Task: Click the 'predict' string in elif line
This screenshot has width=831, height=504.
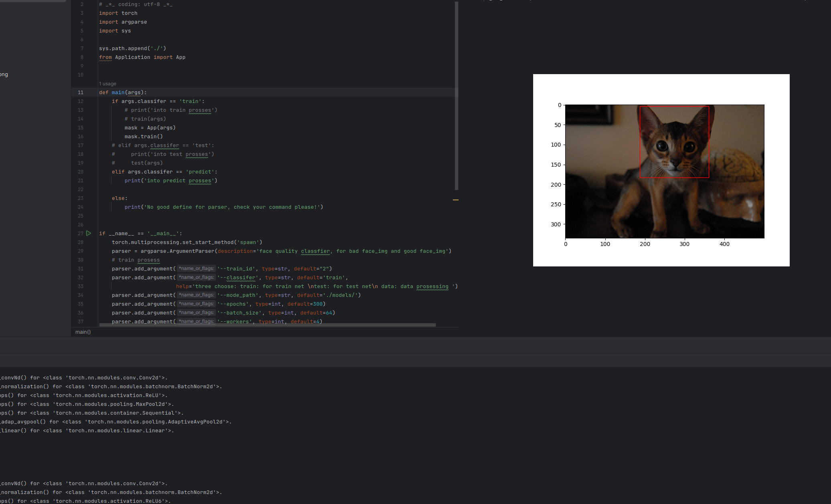Action: coord(200,172)
